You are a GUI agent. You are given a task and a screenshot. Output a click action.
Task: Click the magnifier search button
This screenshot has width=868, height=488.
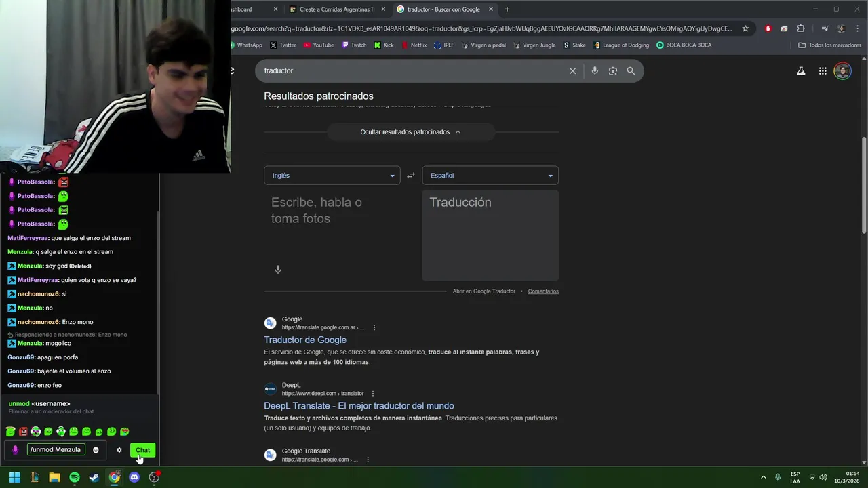point(631,70)
